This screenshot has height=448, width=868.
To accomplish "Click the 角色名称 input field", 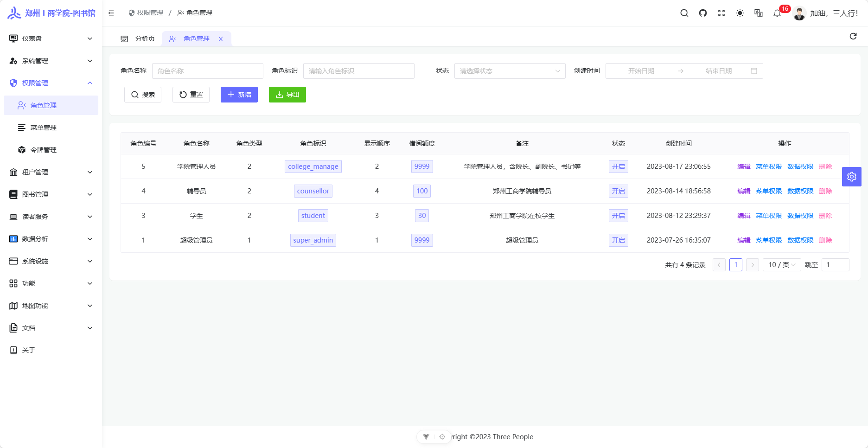I will point(208,71).
